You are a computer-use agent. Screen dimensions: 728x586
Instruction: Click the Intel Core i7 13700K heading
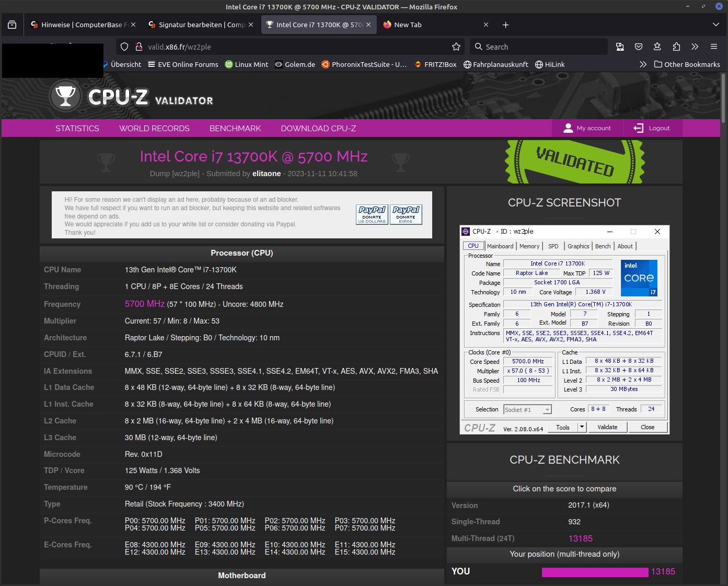253,156
